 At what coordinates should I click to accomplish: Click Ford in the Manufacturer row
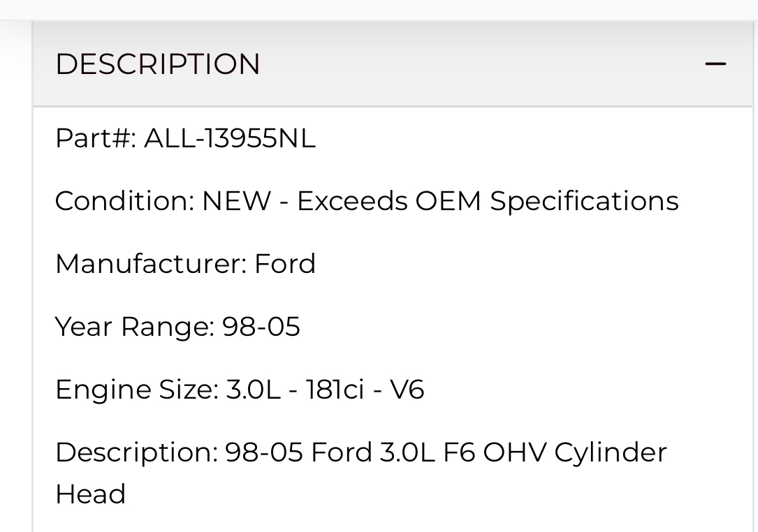(x=285, y=264)
